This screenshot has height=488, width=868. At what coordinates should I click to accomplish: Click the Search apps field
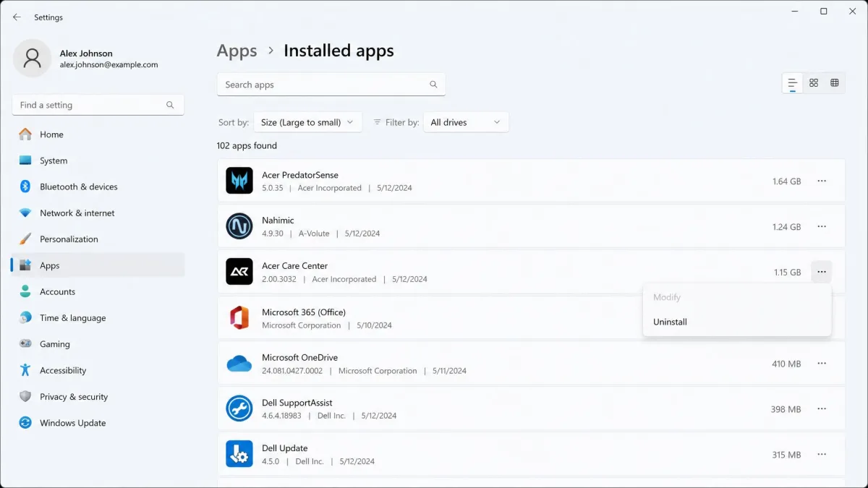coord(331,85)
